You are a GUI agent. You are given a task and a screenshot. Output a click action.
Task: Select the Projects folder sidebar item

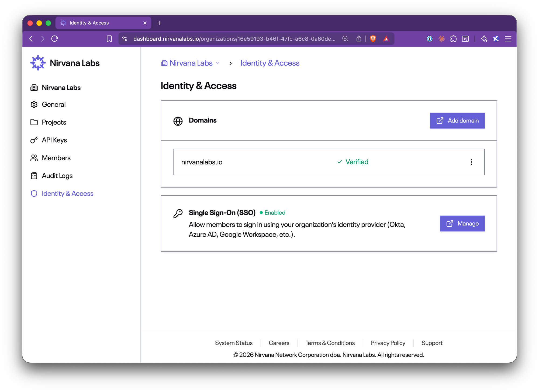(54, 122)
